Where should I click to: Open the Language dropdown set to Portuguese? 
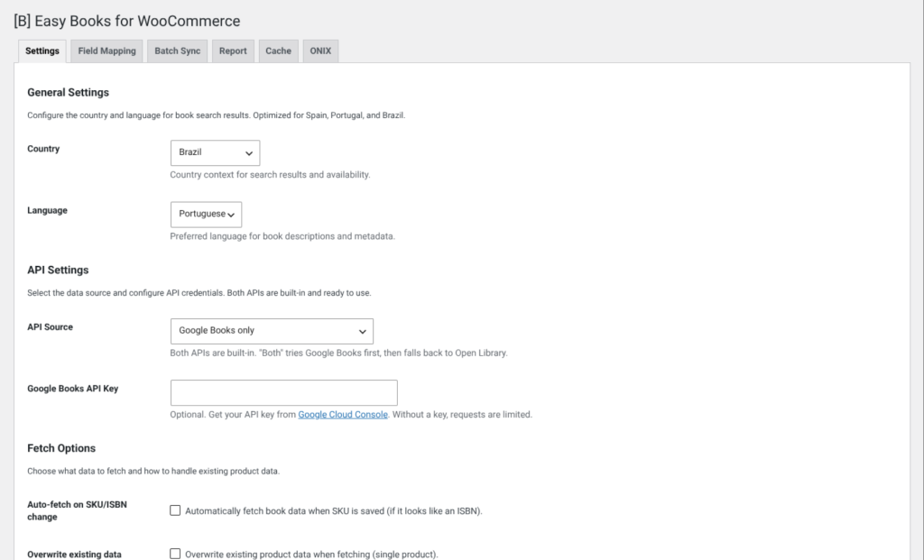[x=207, y=215]
